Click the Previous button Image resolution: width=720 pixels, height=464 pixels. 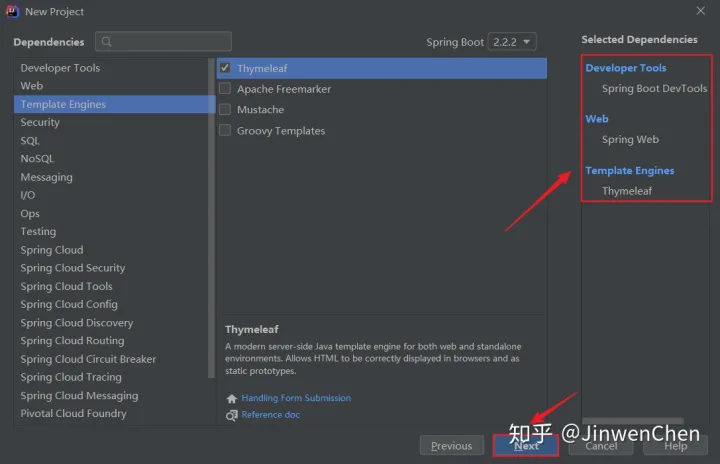pos(452,446)
